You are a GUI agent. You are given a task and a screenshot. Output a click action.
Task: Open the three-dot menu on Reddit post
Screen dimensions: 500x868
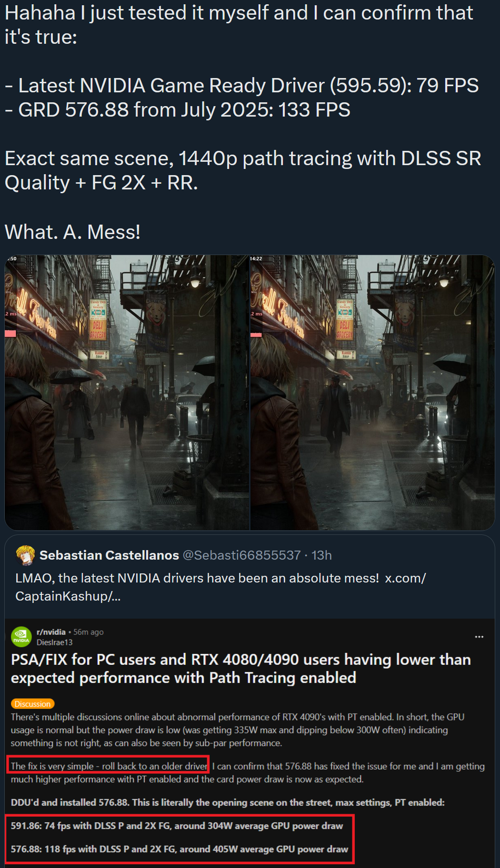click(479, 637)
